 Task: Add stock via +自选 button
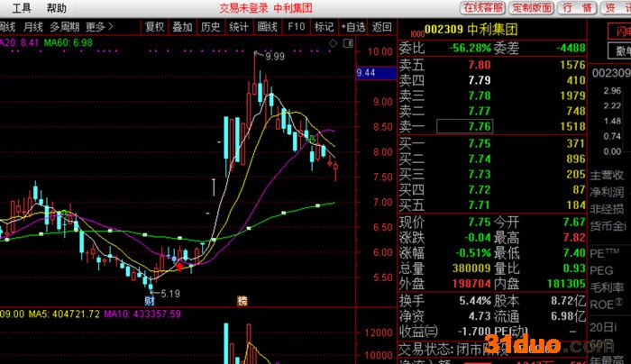click(353, 26)
